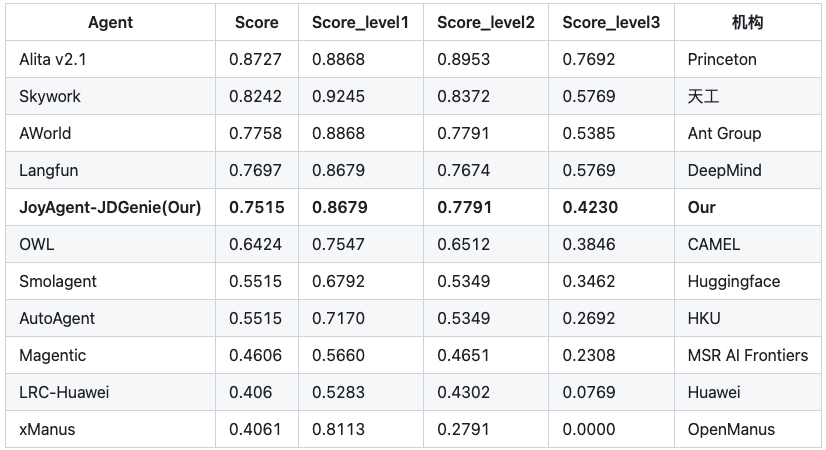Click OWL level1 score 0.7547
The height and width of the screenshot is (450, 826).
tap(338, 244)
